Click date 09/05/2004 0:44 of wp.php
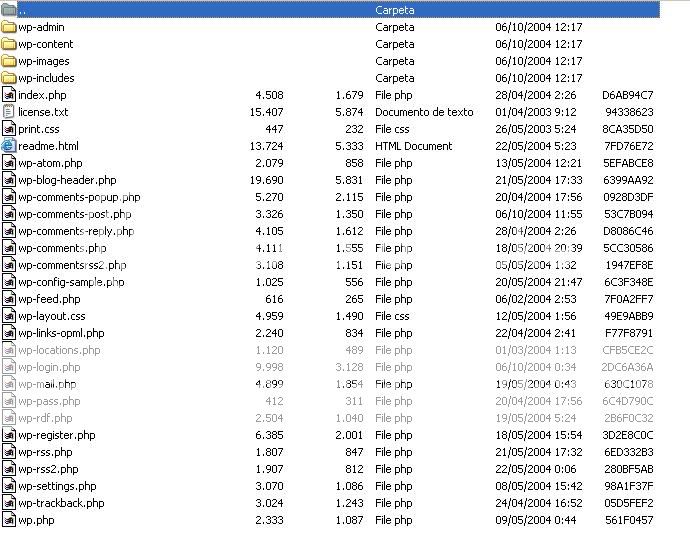Screen dimensions: 690x538 click(536, 520)
